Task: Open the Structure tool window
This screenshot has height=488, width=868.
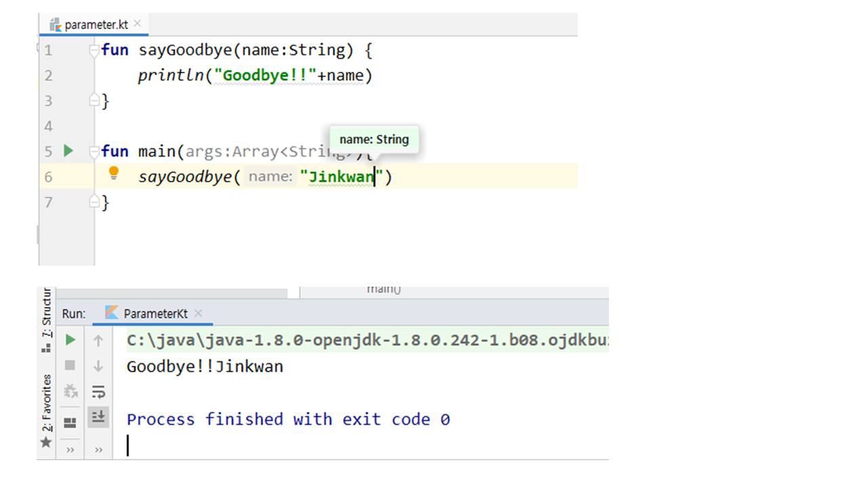Action: (x=46, y=319)
